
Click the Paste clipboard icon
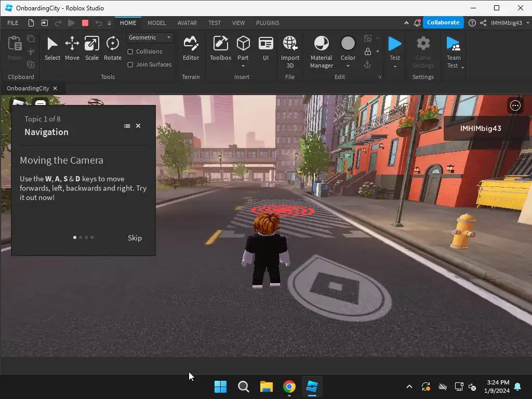15,44
